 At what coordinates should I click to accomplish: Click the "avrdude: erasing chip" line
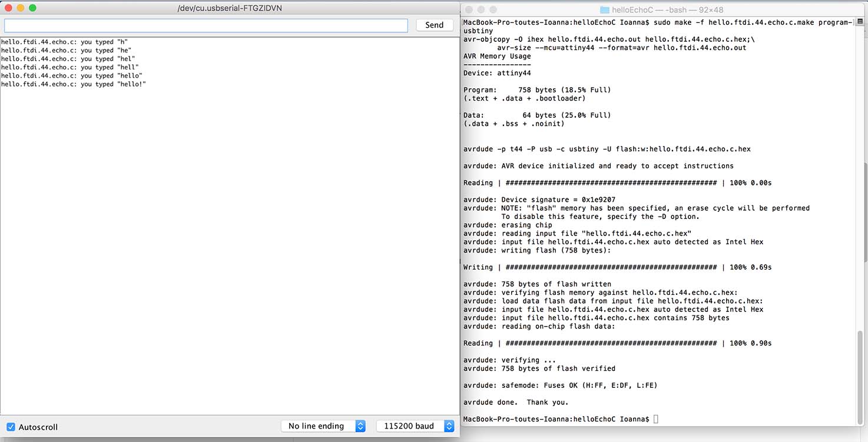(x=508, y=225)
